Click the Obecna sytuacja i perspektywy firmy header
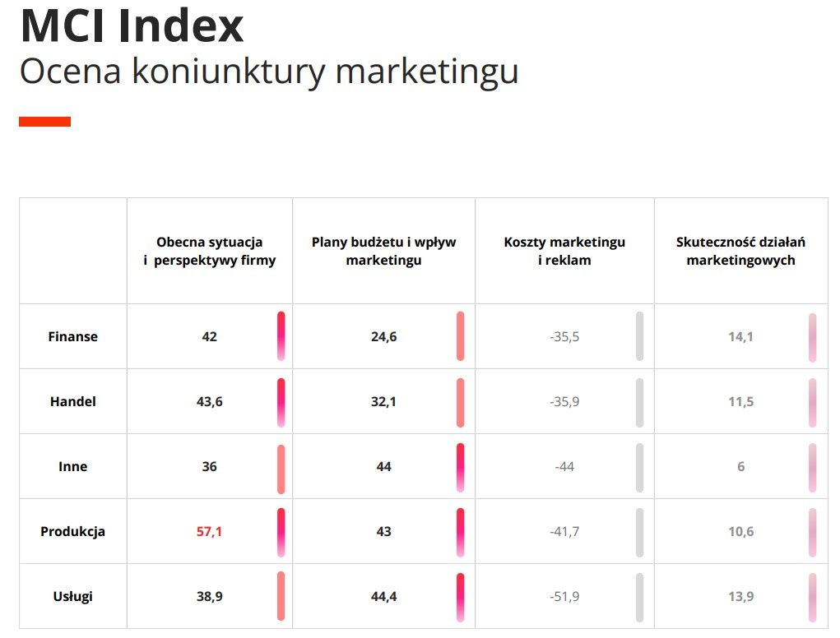This screenshot has width=840, height=638. 210,251
